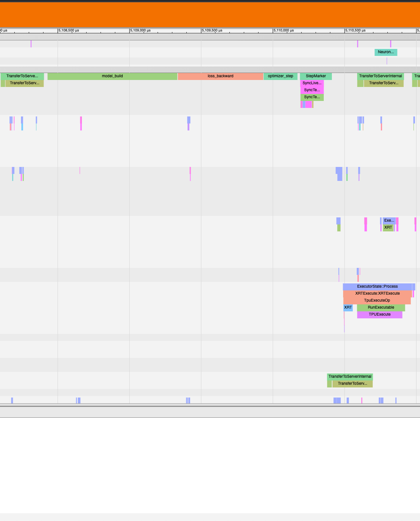Image resolution: width=420 pixels, height=521 pixels.
Task: Click the TransferToServerInternal slice at far right
Action: tap(380, 76)
